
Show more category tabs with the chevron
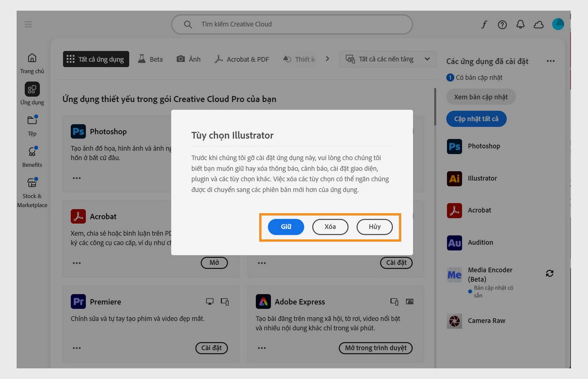(x=327, y=59)
